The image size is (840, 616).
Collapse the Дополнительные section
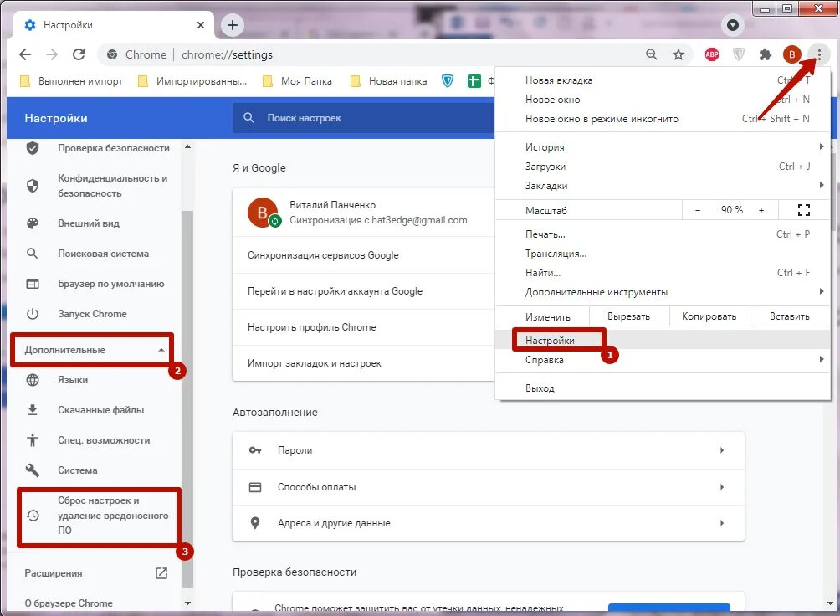(92, 350)
